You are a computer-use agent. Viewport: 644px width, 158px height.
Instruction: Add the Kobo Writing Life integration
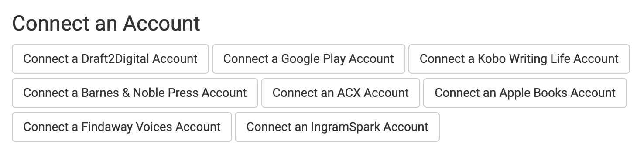[519, 58]
